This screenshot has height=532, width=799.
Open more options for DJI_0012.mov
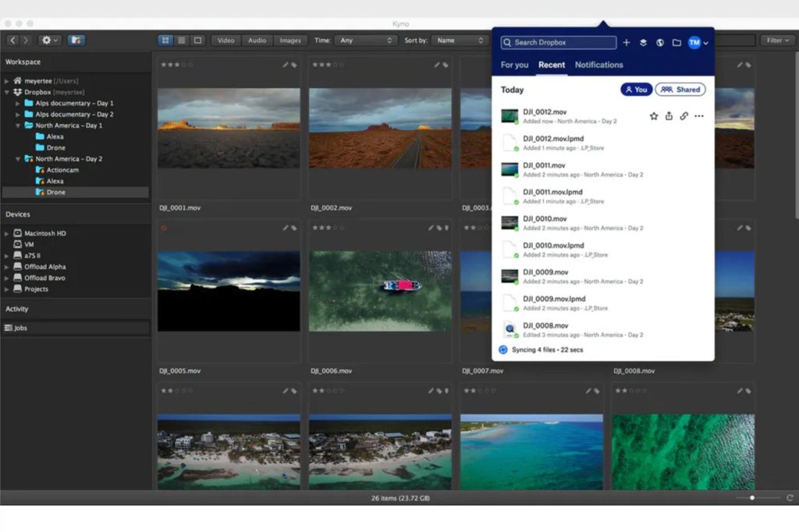point(699,116)
